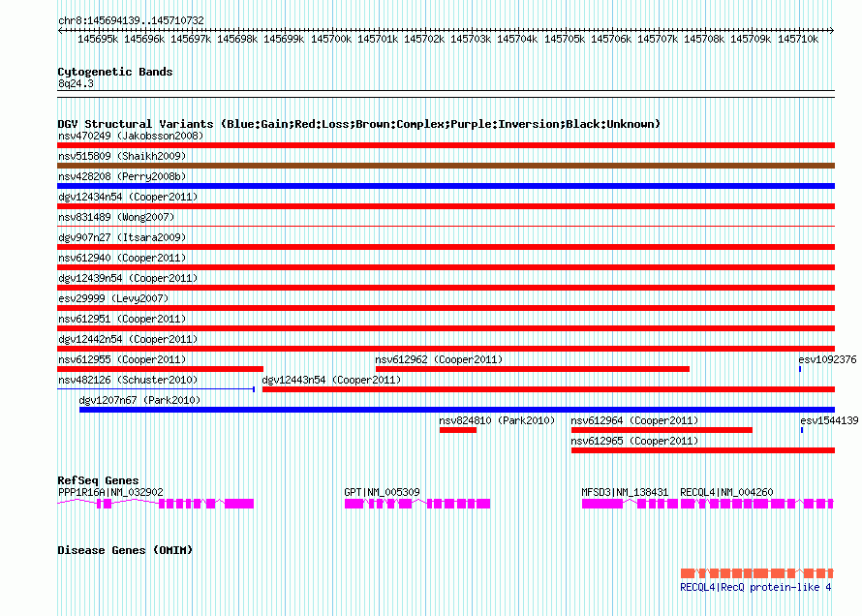Screen dimensions: 862x616
Task: Click the RefSeq Genes track title
Action: pyautogui.click(x=98, y=480)
